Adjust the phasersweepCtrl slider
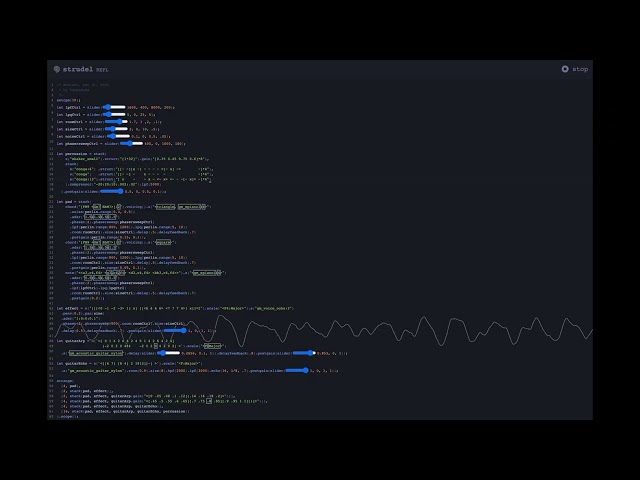The width and height of the screenshot is (640, 480). (131, 144)
